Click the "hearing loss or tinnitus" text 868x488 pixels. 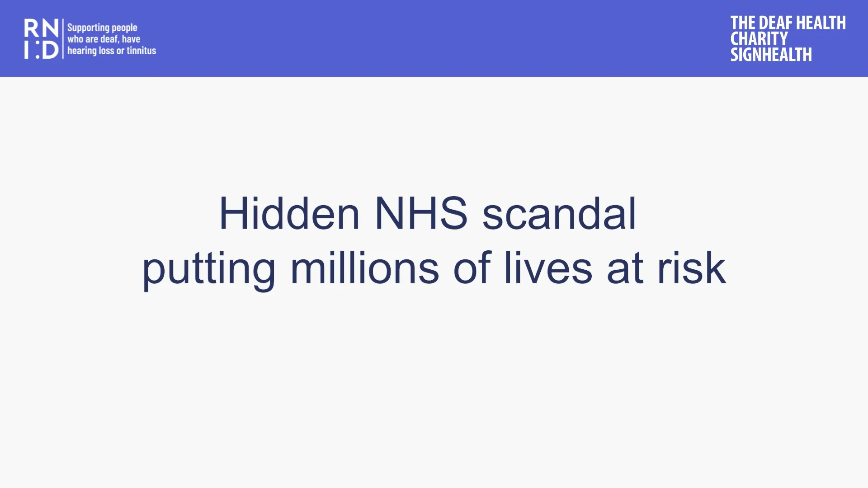[x=112, y=51]
